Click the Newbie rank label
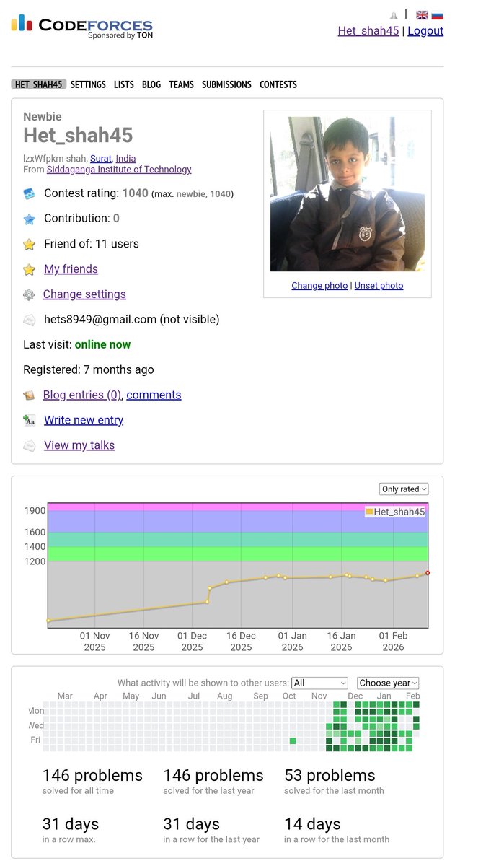 pos(43,117)
